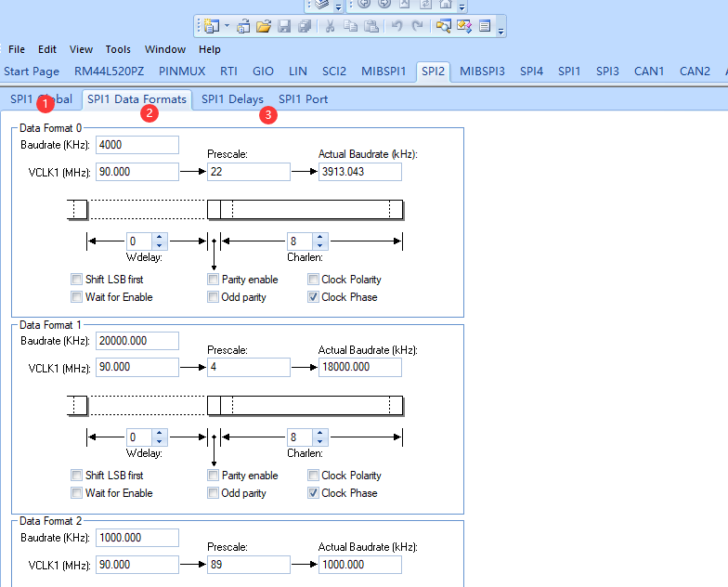Click the Open folder toolbar icon
This screenshot has height=587, width=728.
tap(264, 26)
